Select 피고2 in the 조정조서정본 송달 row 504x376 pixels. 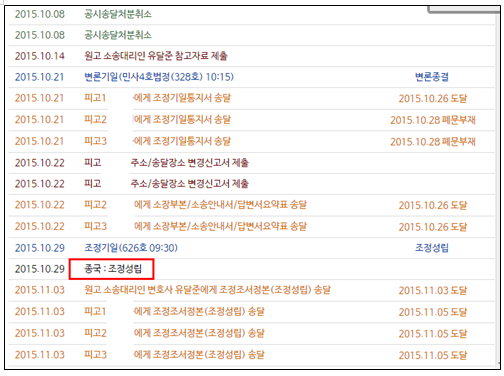click(95, 333)
